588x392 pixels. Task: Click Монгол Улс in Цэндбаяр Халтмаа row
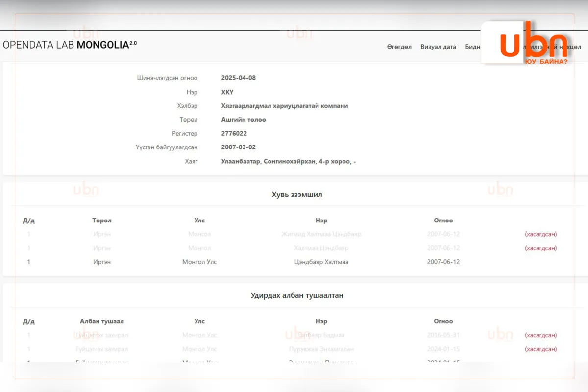(x=199, y=262)
